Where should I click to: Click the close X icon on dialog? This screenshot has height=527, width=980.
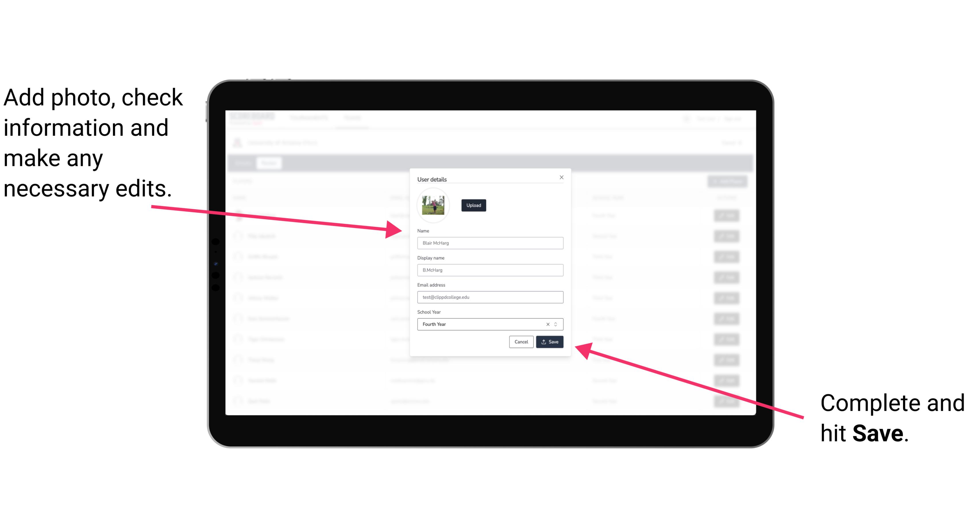tap(561, 177)
